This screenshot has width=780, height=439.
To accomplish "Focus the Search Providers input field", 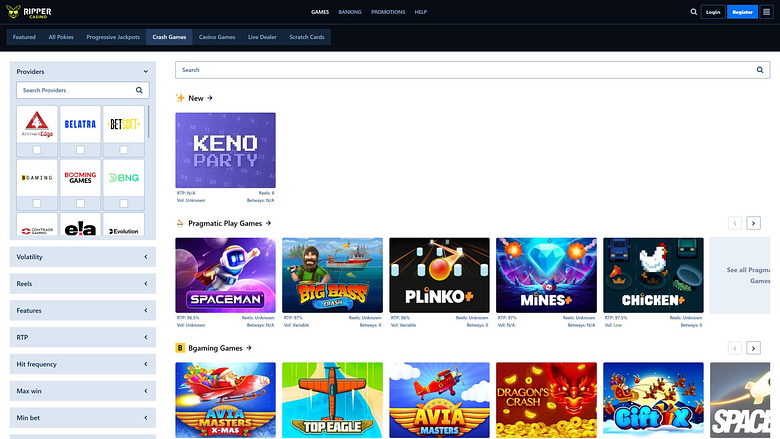I will (83, 90).
